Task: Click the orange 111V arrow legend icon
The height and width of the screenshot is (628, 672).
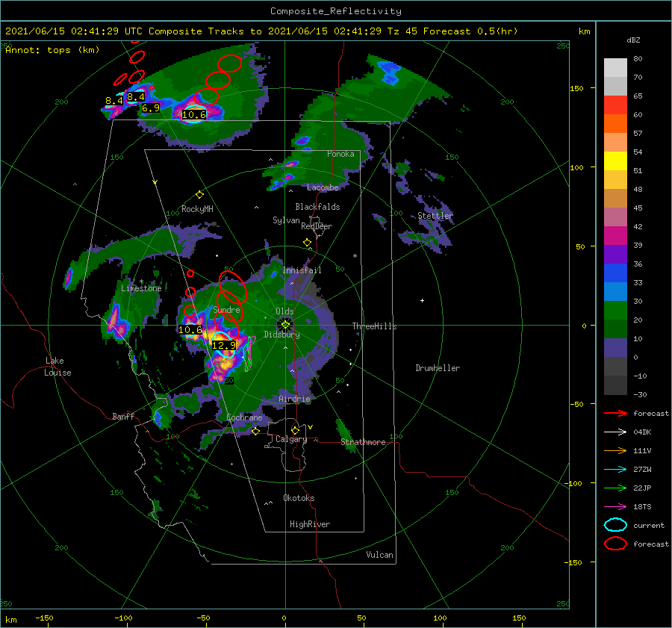Action: pos(615,450)
